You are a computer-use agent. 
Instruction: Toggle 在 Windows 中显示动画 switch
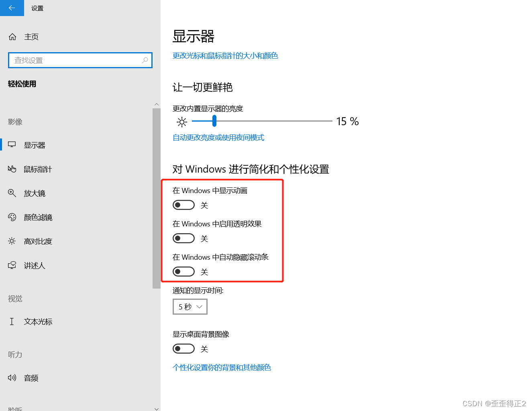click(183, 205)
